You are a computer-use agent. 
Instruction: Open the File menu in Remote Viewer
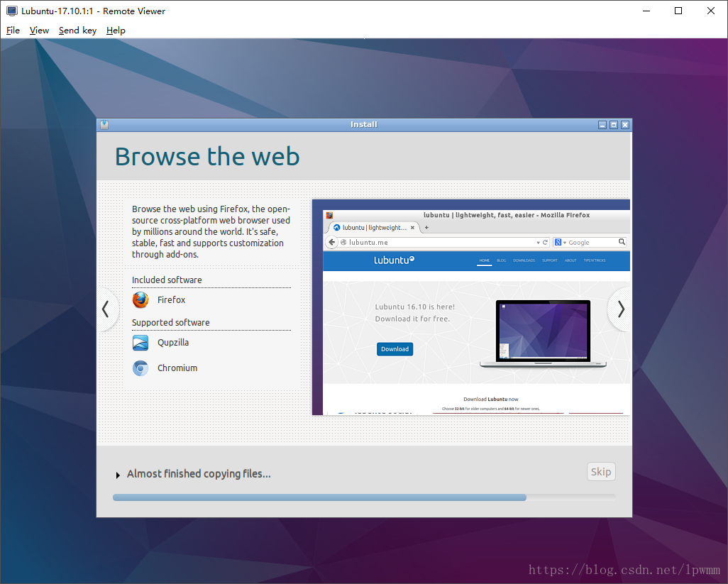click(x=13, y=31)
